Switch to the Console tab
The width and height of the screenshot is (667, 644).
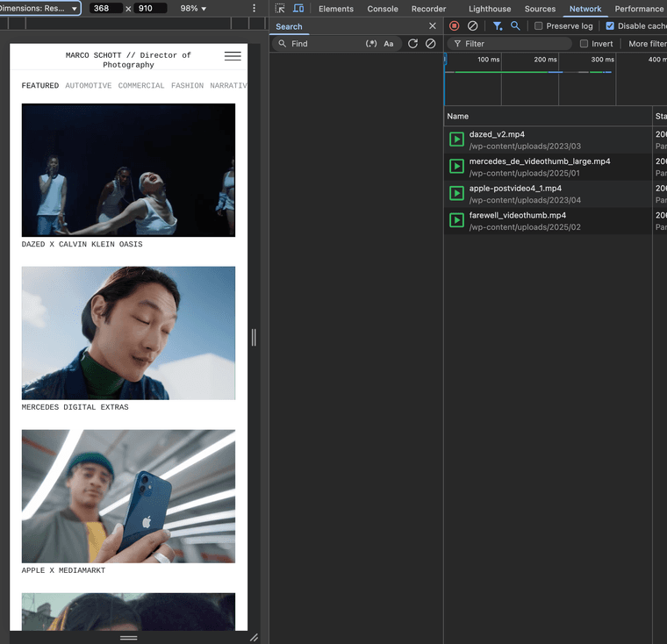[x=383, y=9]
